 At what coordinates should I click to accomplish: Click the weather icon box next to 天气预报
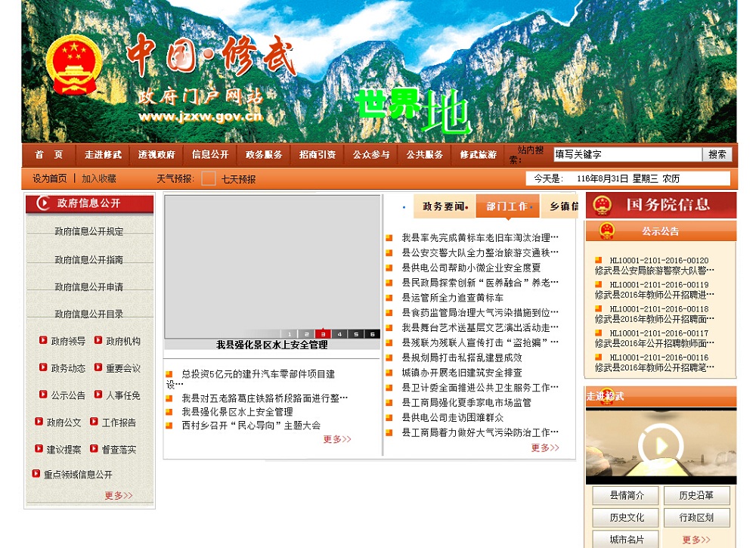[x=209, y=178]
